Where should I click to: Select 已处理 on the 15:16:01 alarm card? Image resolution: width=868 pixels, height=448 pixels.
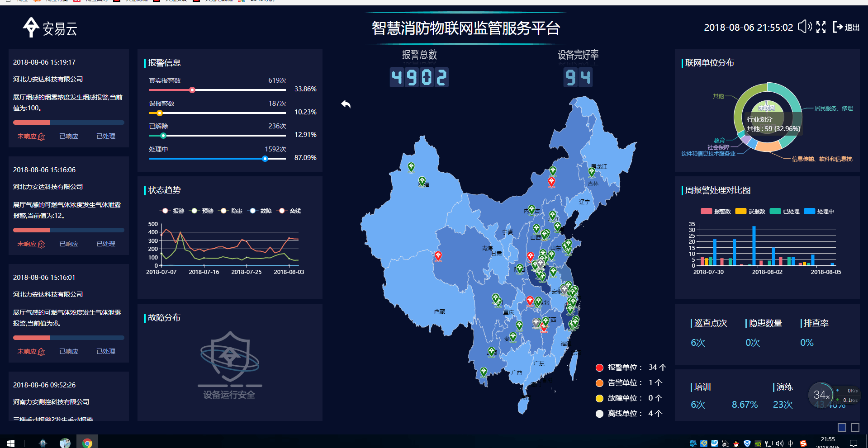tap(106, 352)
